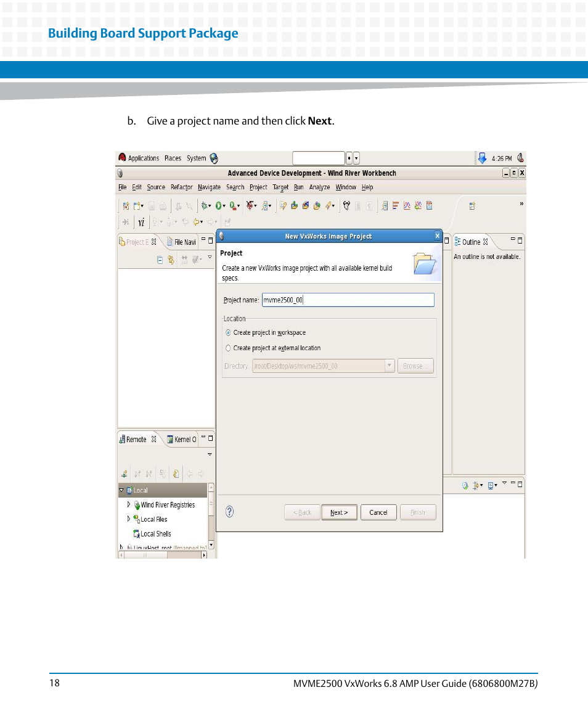Open the Refactor menu
Image resolution: width=588 pixels, height=706 pixels.
[181, 187]
